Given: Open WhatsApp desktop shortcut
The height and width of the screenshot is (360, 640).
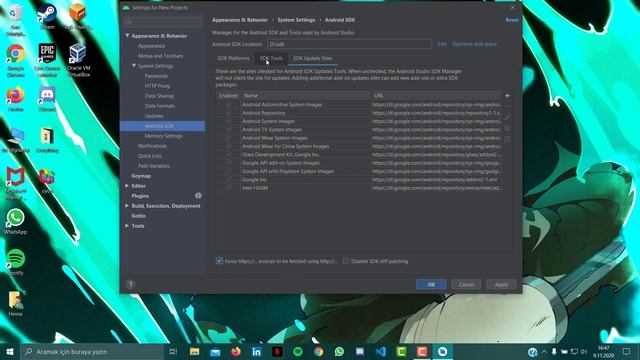Looking at the screenshot, I should 16,222.
